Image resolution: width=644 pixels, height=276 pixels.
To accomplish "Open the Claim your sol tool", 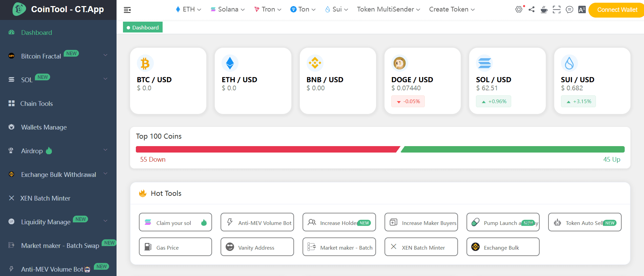I will coord(175,222).
